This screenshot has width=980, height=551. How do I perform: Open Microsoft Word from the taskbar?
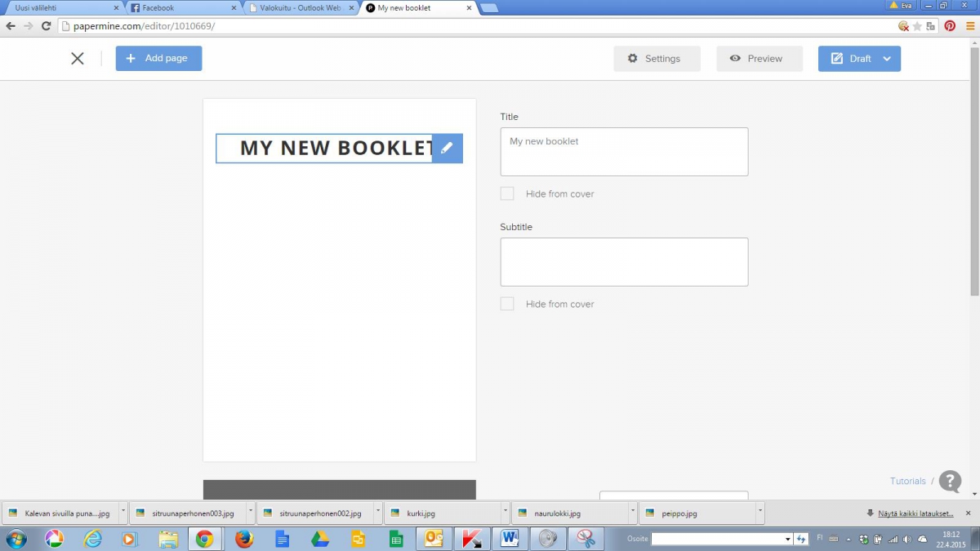pos(511,539)
